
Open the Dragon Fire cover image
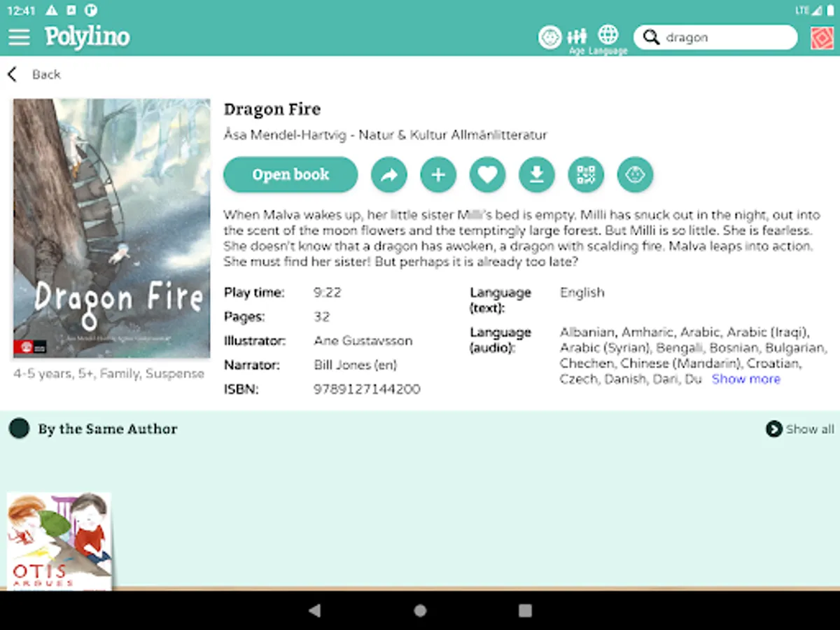tap(112, 228)
